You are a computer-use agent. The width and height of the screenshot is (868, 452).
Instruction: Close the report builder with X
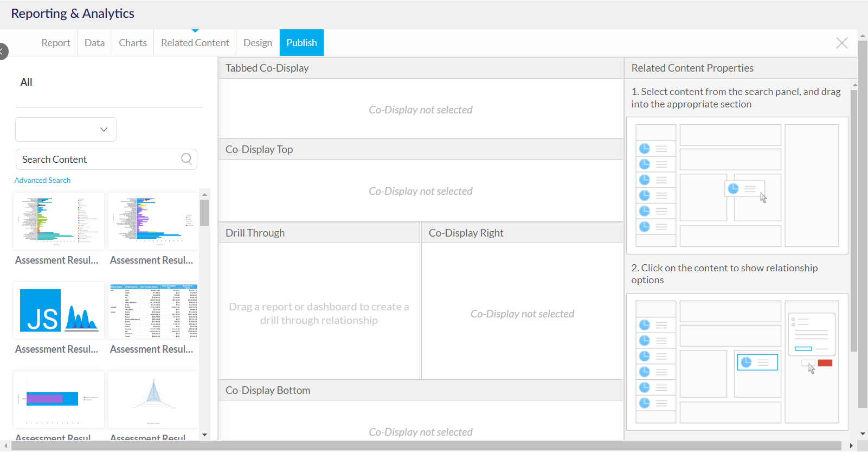pos(841,43)
